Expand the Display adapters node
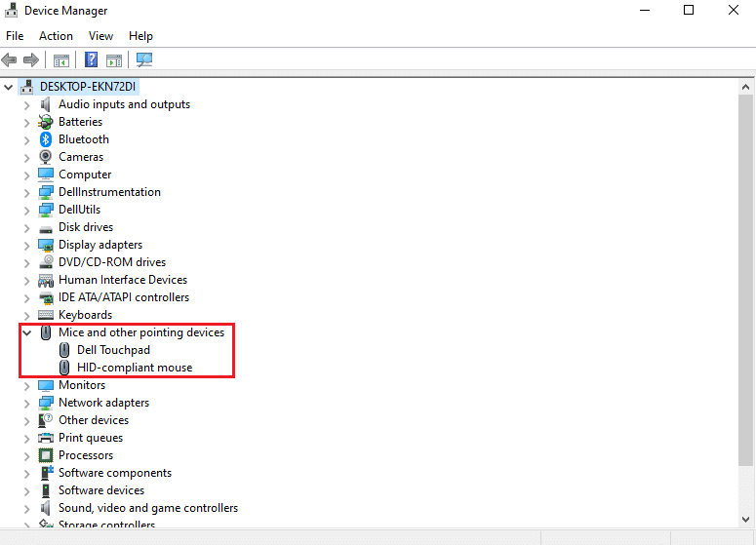756x545 pixels. pyautogui.click(x=27, y=246)
